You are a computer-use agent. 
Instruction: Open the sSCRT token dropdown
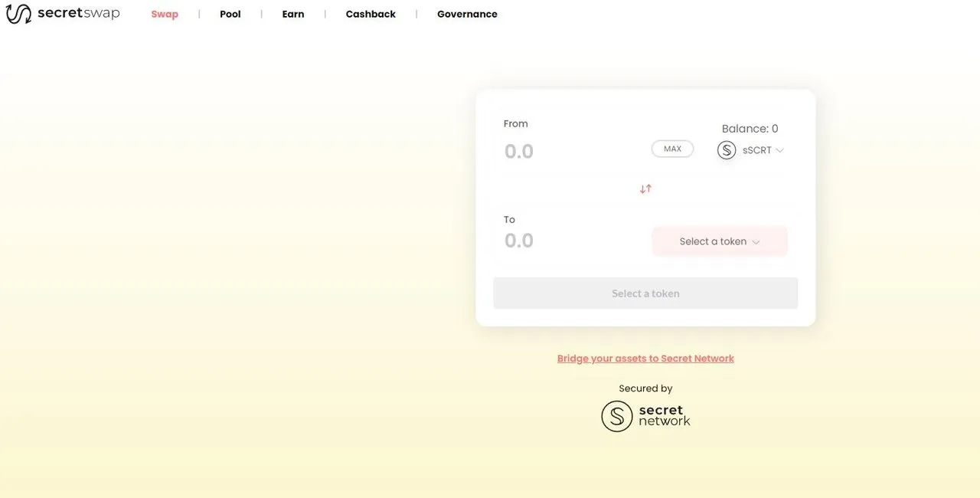(x=750, y=150)
